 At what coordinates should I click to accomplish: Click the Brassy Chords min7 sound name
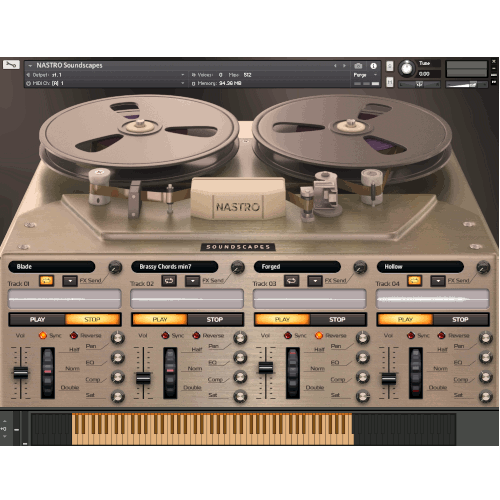point(174,267)
